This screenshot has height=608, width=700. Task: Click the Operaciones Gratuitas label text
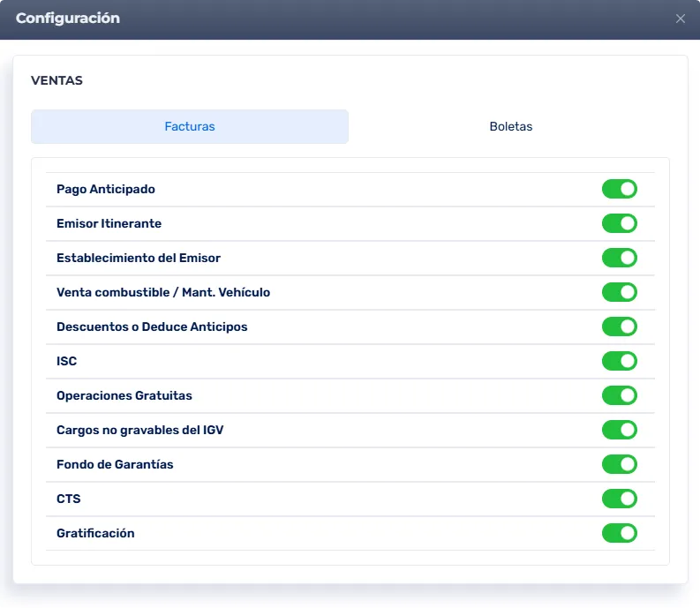124,395
